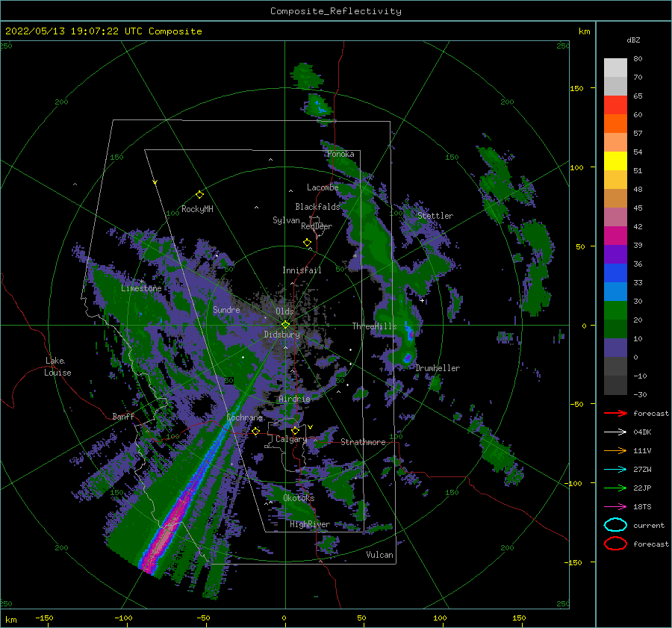This screenshot has width=672, height=628.
Task: Select the yellow V marker northwest of RockyMH
Action: point(155,182)
